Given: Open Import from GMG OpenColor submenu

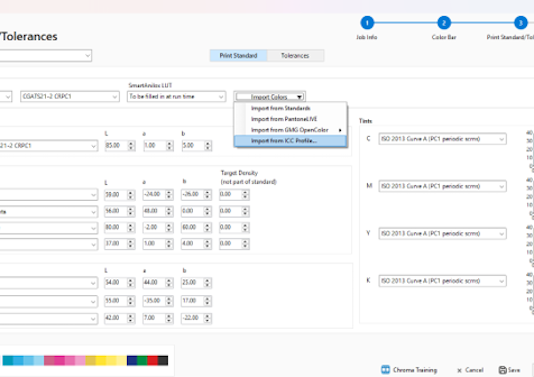Looking at the screenshot, I should [x=290, y=130].
